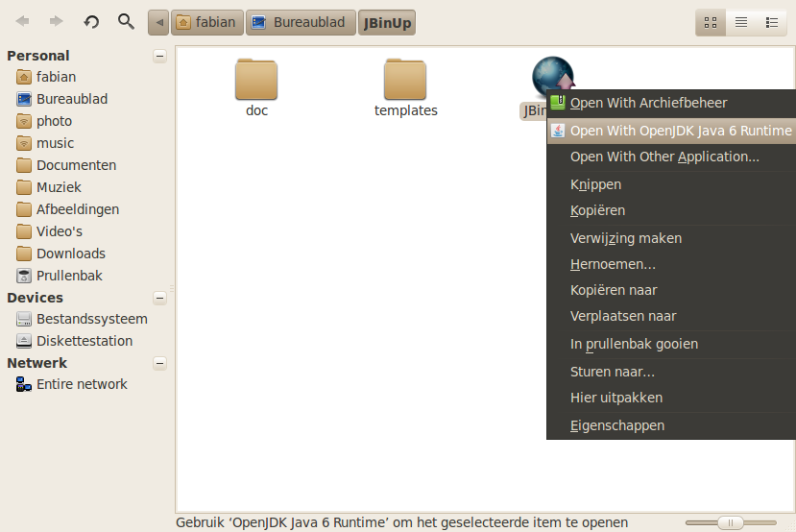The height and width of the screenshot is (532, 796).
Task: Switch to detailed tree list view
Action: (772, 23)
